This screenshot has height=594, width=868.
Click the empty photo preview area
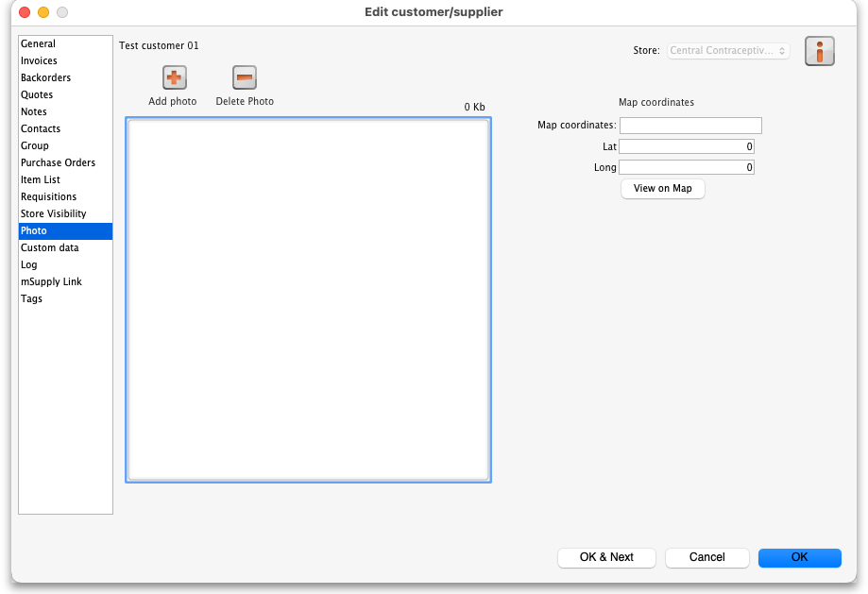[308, 299]
